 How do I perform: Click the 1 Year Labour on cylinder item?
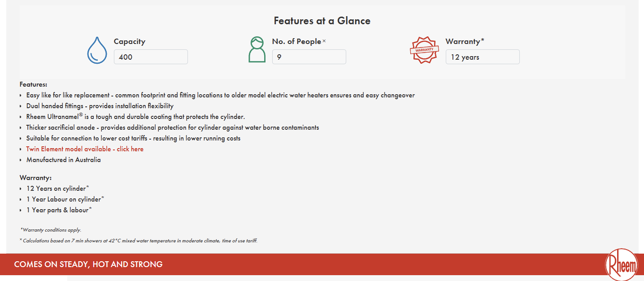64,199
